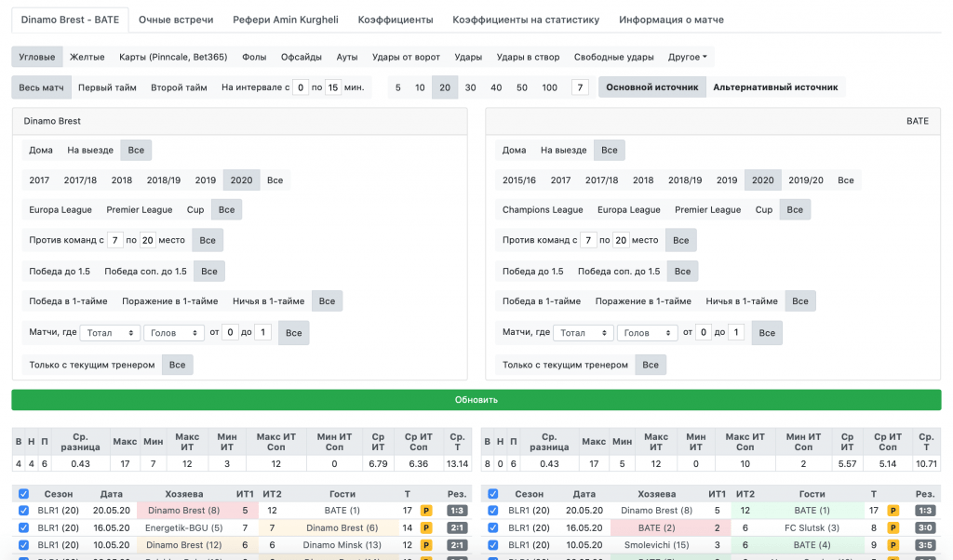Open the 3:0 score badge for BATE vs FC Slutsk
The height and width of the screenshot is (560, 953).
[925, 527]
